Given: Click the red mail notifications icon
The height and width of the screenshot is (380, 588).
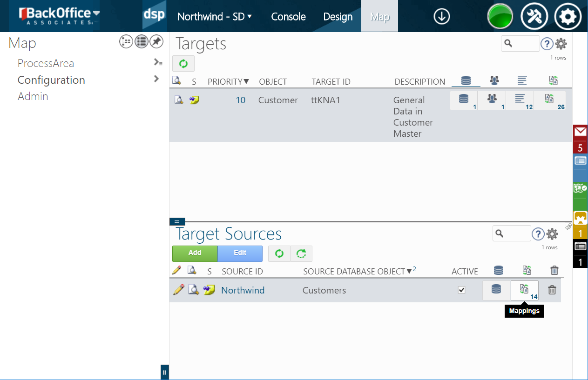Looking at the screenshot, I should 580,133.
